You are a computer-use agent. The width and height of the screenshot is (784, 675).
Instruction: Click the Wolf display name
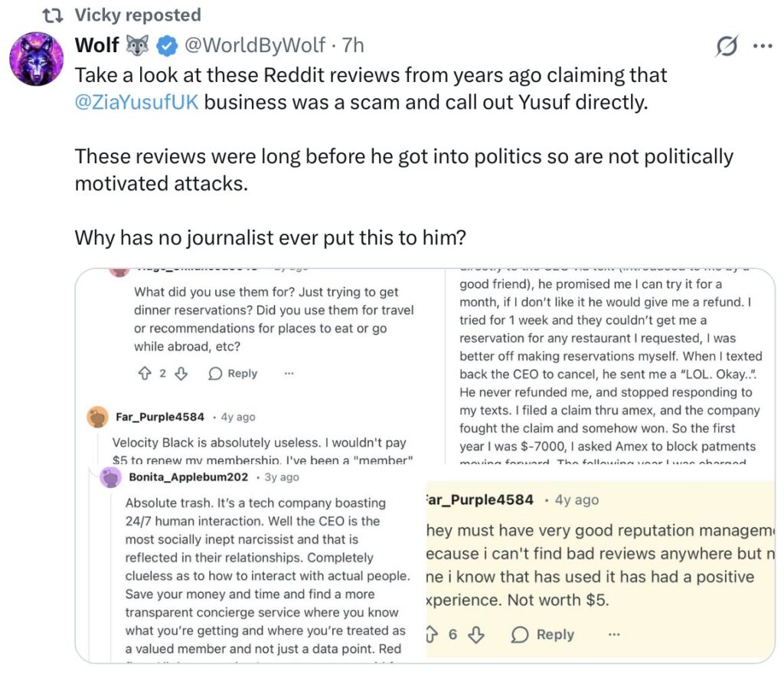click(96, 46)
